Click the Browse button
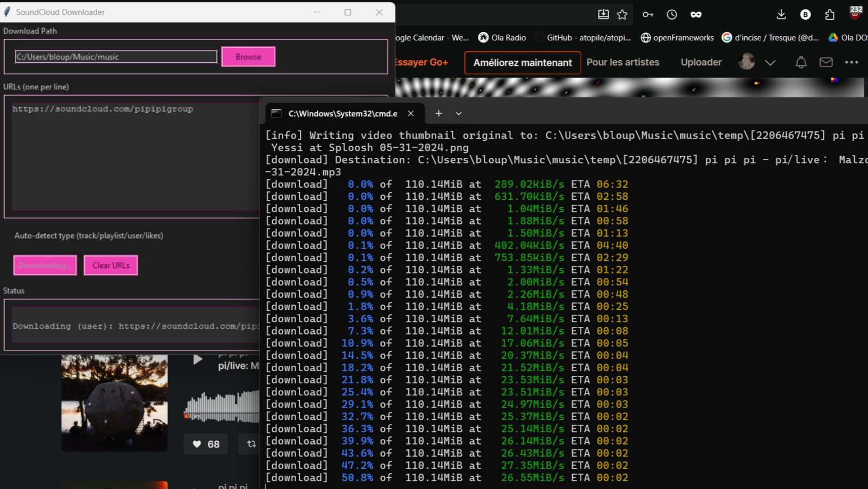This screenshot has width=868, height=489. pos(248,57)
